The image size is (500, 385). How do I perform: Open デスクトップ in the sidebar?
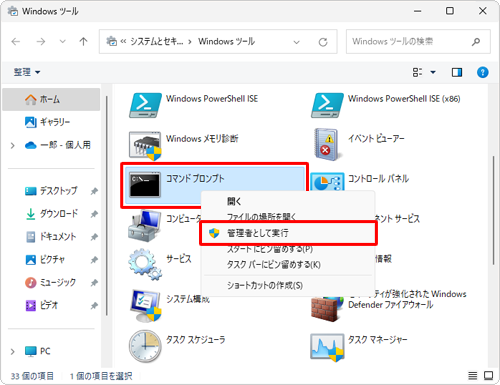pyautogui.click(x=51, y=191)
